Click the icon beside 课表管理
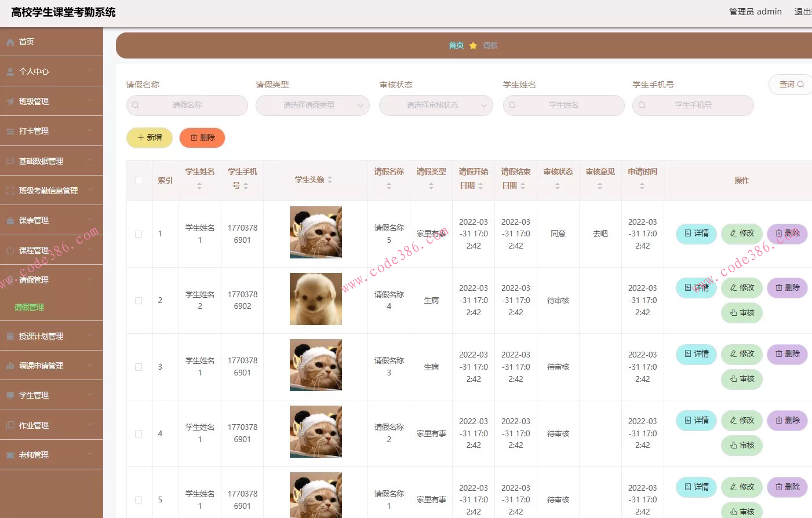 (x=10, y=221)
